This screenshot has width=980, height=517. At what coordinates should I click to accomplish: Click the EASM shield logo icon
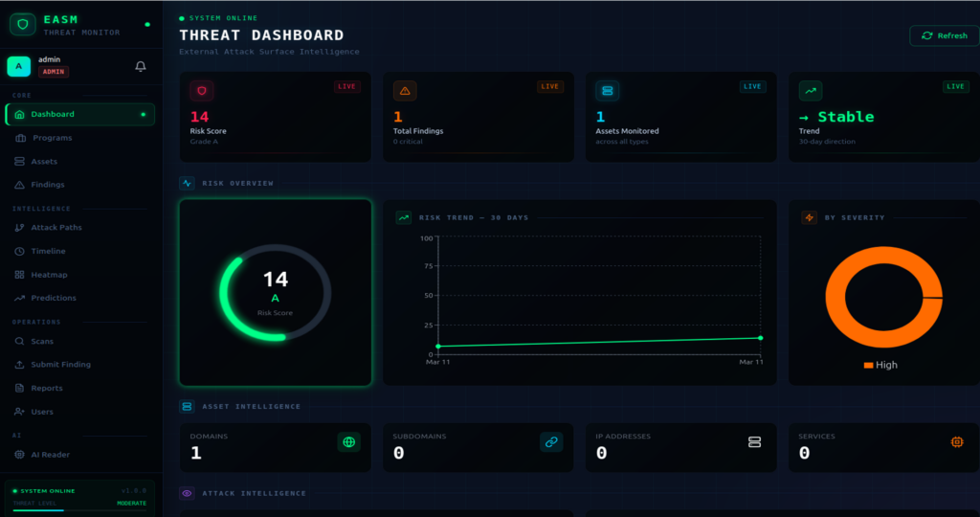pos(21,24)
